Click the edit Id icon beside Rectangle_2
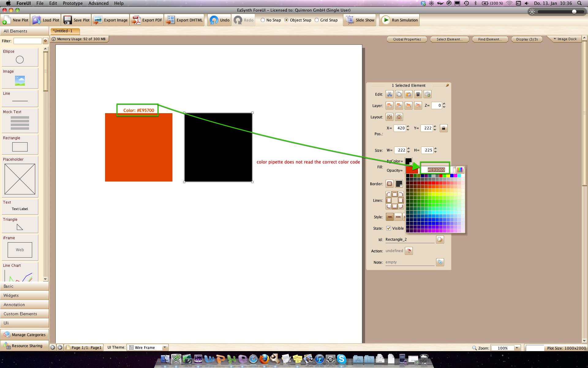Viewport: 588px width, 368px height. coord(440,240)
